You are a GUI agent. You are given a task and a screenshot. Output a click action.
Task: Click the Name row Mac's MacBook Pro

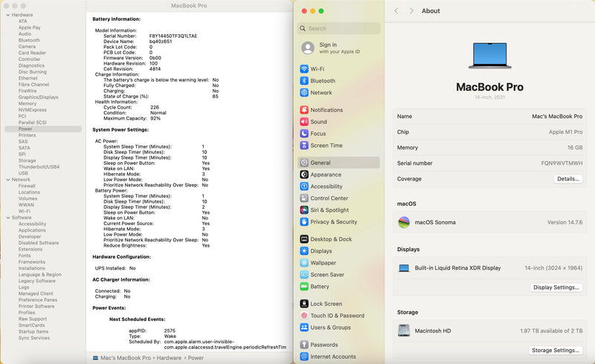[489, 117]
